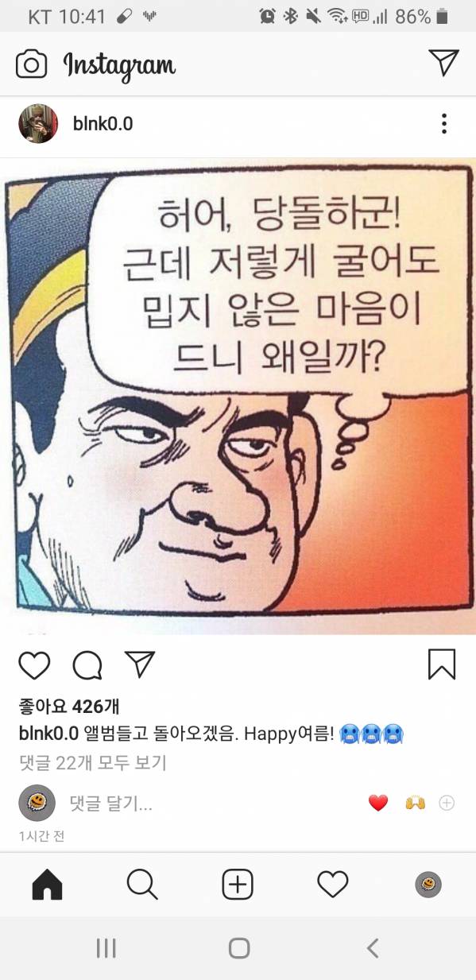Open more emoji with the plus circle
This screenshot has height=980, width=476.
coord(447,803)
